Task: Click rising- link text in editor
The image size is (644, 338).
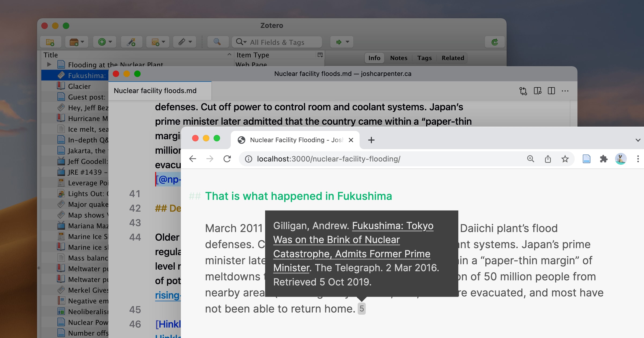Action: tap(168, 295)
